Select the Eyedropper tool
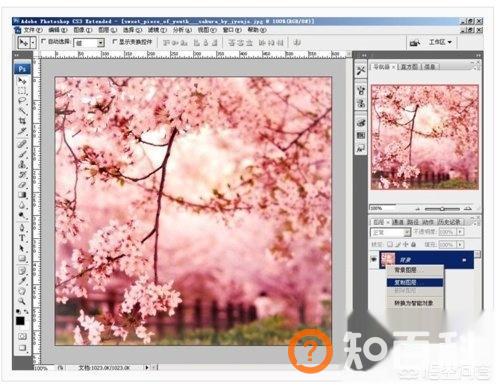 click(22, 281)
